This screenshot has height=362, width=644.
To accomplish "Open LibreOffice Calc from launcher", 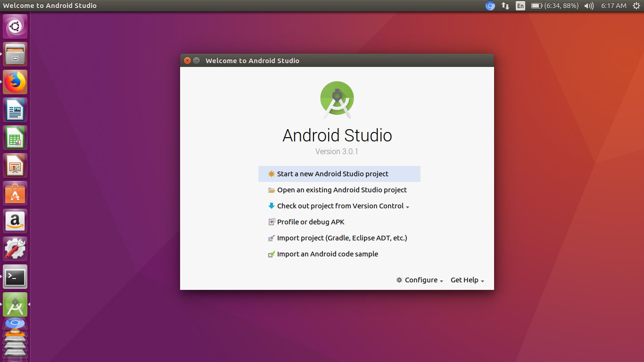I will (x=15, y=138).
